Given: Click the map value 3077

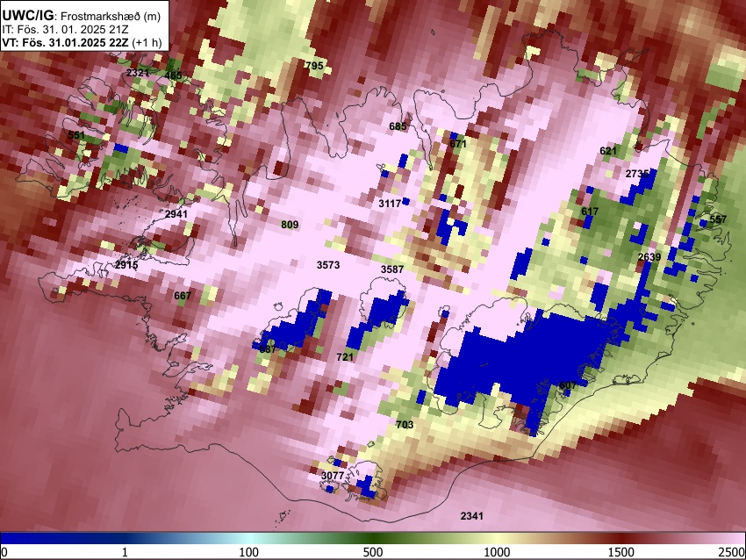Looking at the screenshot, I should (333, 476).
